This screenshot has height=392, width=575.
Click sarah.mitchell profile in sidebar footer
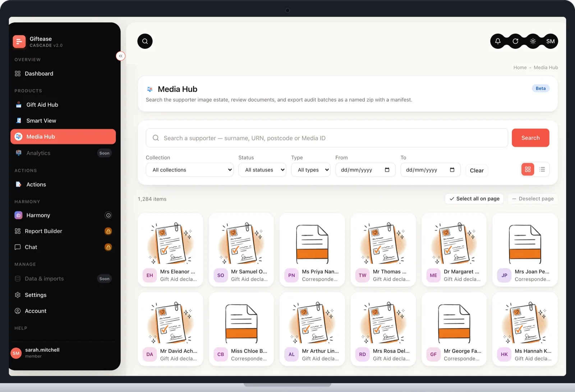[63, 353]
